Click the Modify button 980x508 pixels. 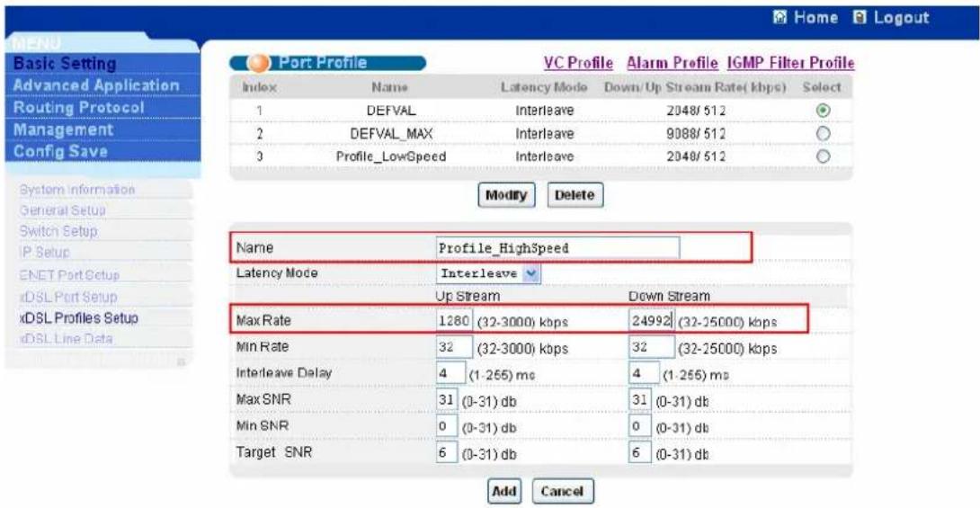tap(506, 195)
